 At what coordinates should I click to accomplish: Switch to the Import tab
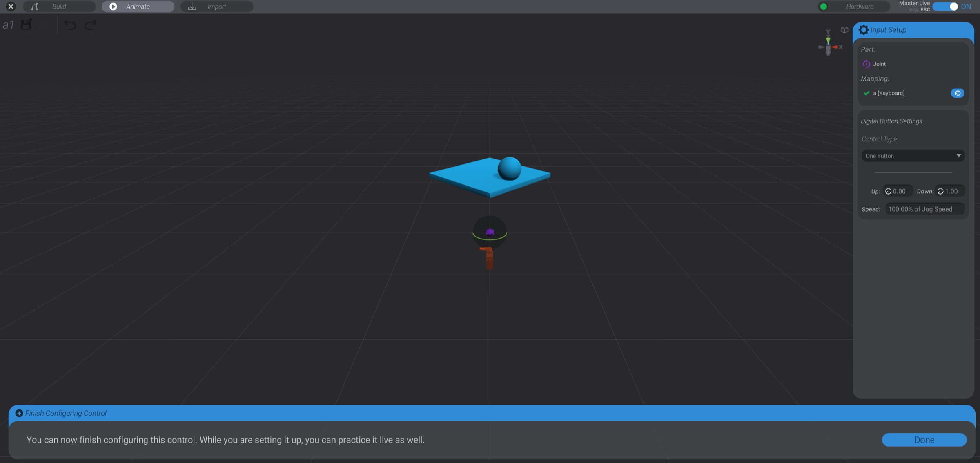pos(217,7)
